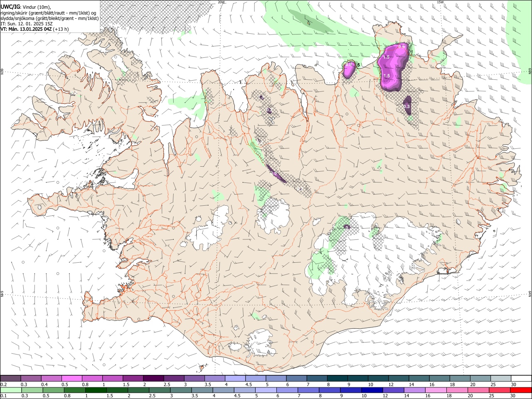This screenshot has height=399, width=532.
Task: Click the '0.3' value on the dark purple blob
Action: click(x=407, y=107)
